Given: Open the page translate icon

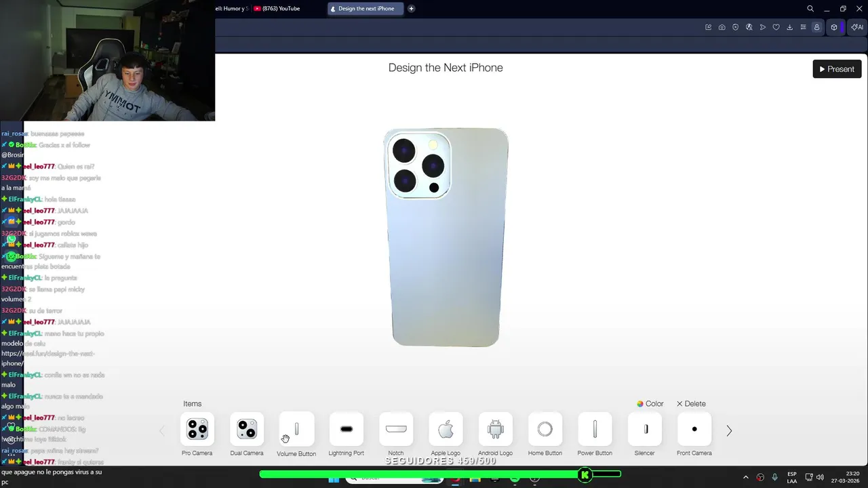Looking at the screenshot, I should pyautogui.click(x=749, y=27).
